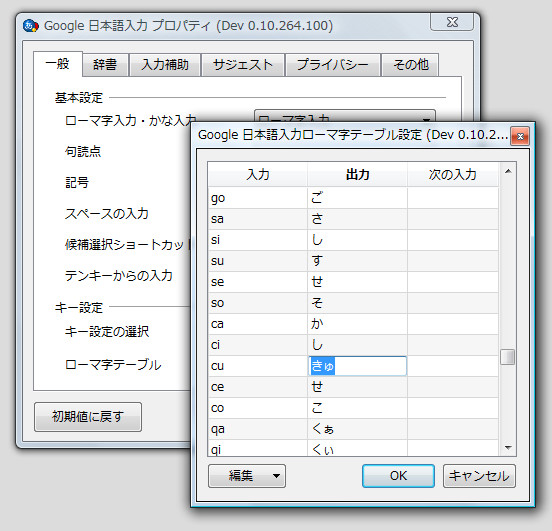Open the ローマ字入力 dropdown in properties window
The image size is (552, 531).
click(345, 117)
